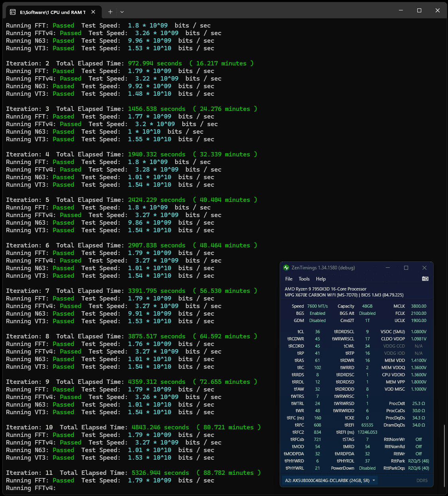Expand the terminal tab dropdown arrow
The image size is (448, 496).
coord(122,12)
